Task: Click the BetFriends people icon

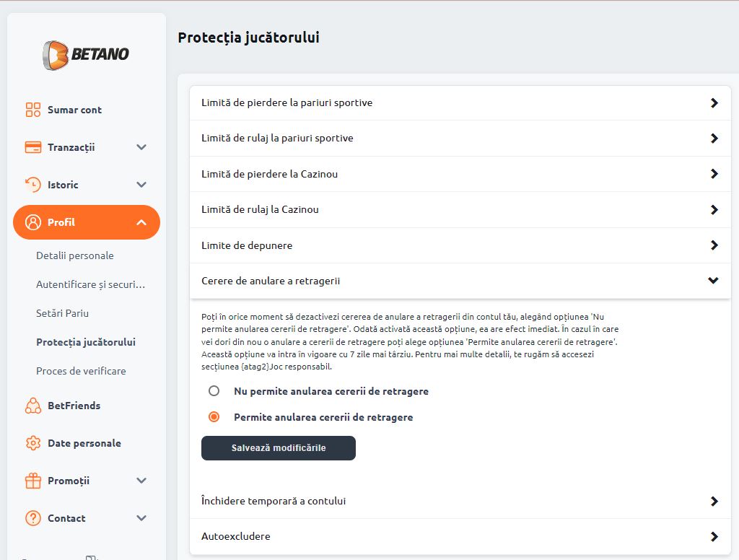Action: pyautogui.click(x=33, y=406)
